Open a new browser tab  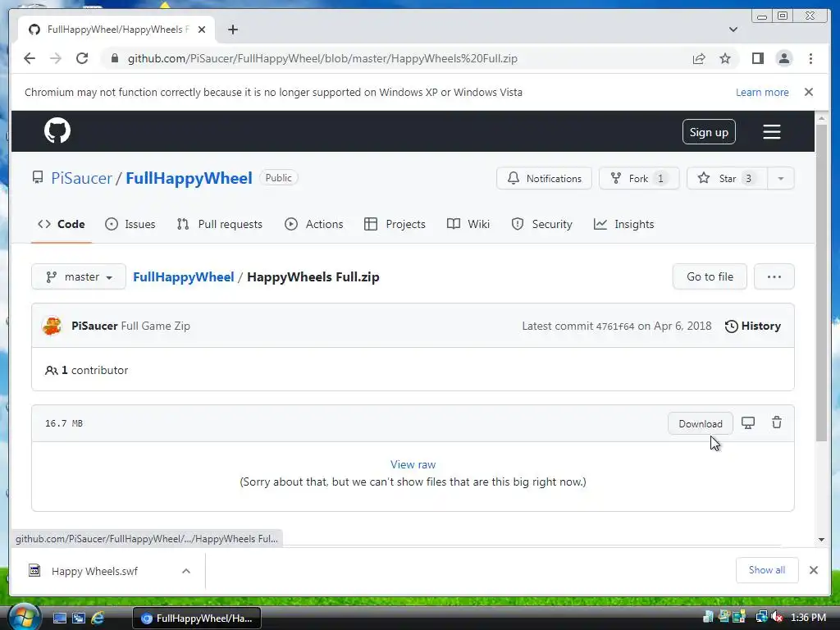[x=232, y=30]
